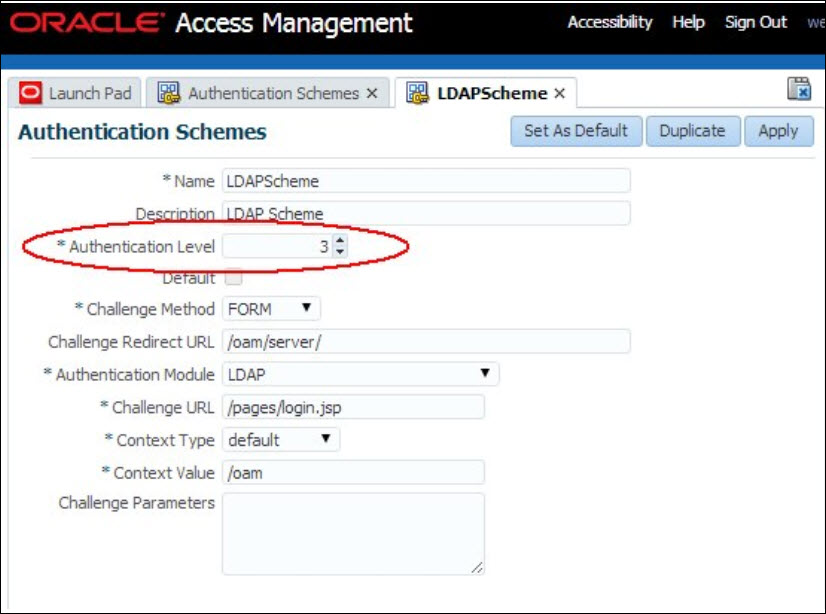Close the LDAPScheme tab
Screen dimensions: 826x614
pos(559,93)
